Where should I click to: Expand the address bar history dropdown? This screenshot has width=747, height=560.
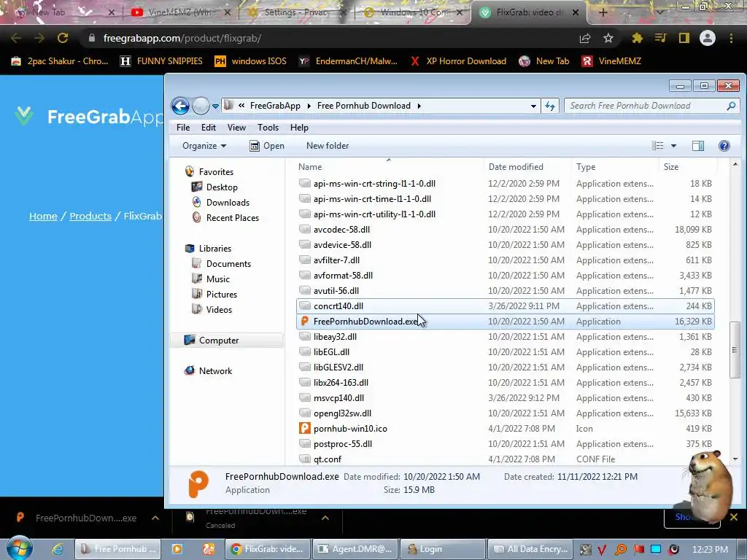[x=533, y=106]
